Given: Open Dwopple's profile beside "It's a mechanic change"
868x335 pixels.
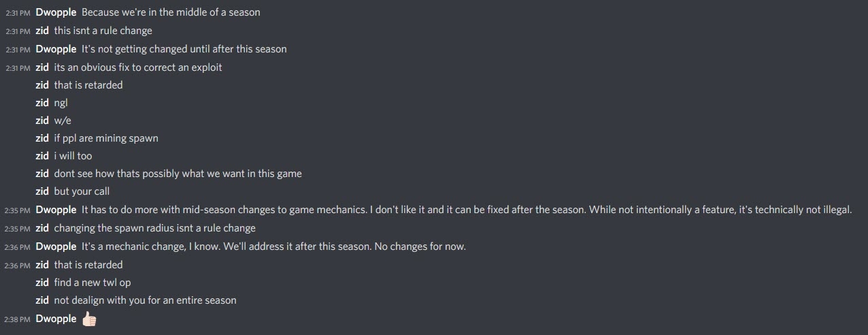Looking at the screenshot, I should [56, 246].
